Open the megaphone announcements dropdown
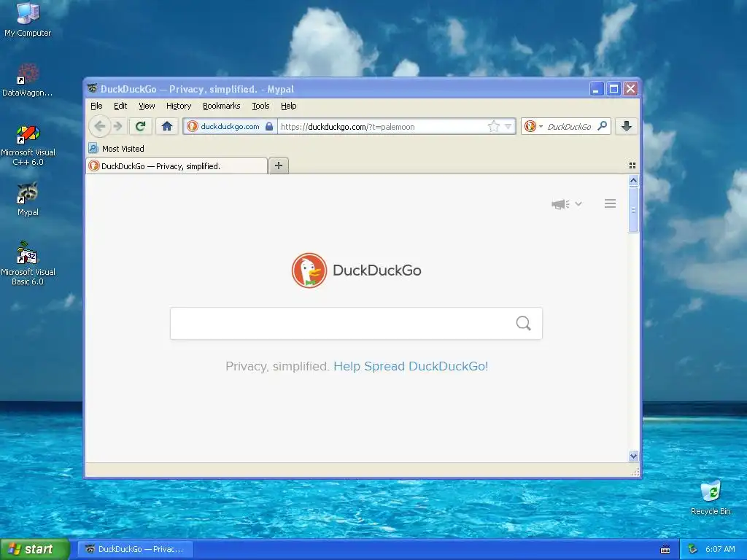This screenshot has height=560, width=747. pos(566,204)
